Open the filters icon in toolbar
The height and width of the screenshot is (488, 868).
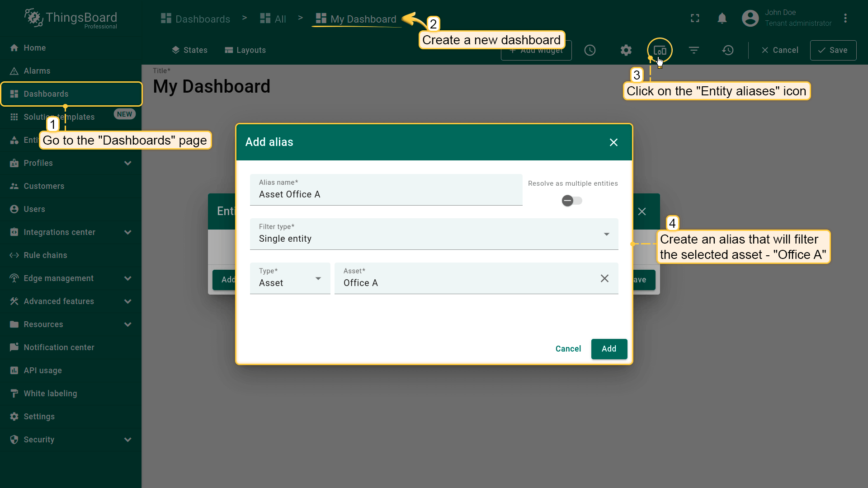(x=694, y=50)
